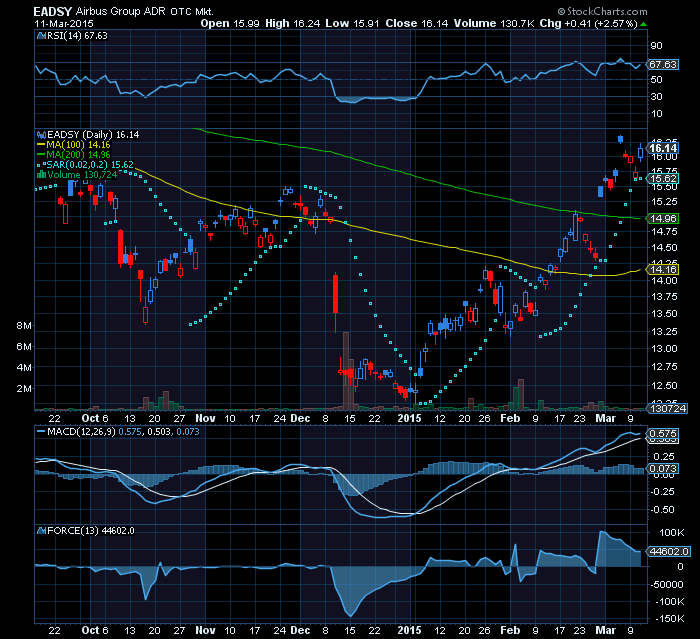The height and width of the screenshot is (639, 700).
Task: Click the Volume 130.7K header value
Action: [494, 24]
